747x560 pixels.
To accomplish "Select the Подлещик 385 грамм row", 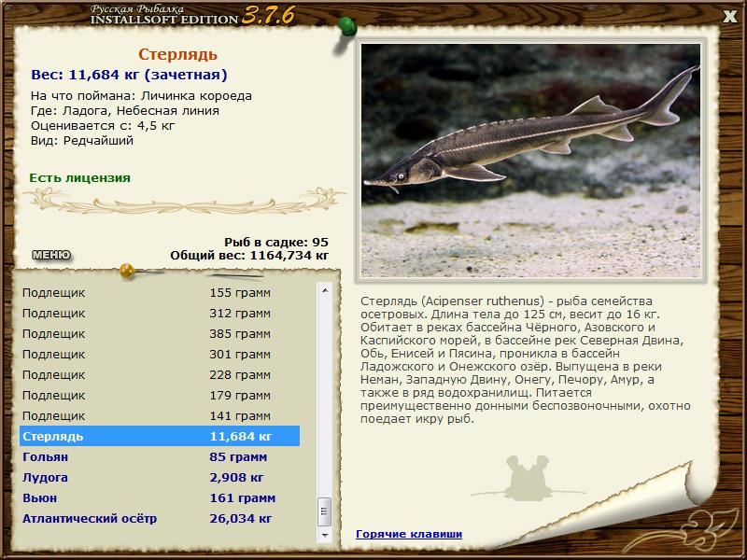I will [160, 334].
